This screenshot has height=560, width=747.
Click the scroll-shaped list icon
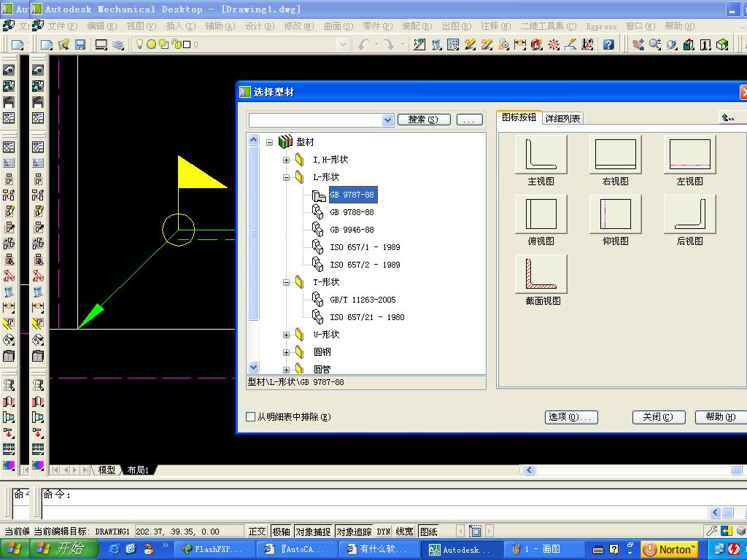pos(436,44)
